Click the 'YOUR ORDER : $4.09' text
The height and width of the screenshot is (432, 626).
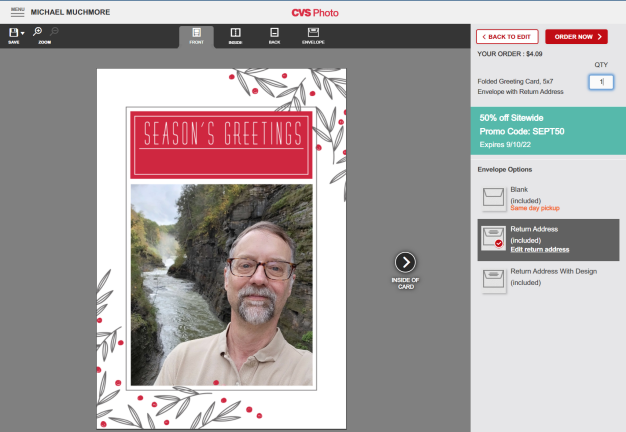coord(510,54)
